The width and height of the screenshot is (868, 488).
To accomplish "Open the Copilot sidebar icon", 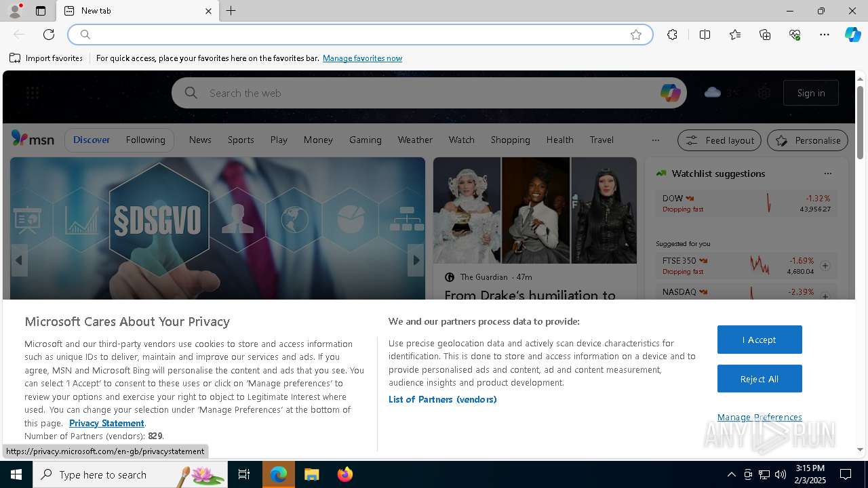I will pos(853,35).
